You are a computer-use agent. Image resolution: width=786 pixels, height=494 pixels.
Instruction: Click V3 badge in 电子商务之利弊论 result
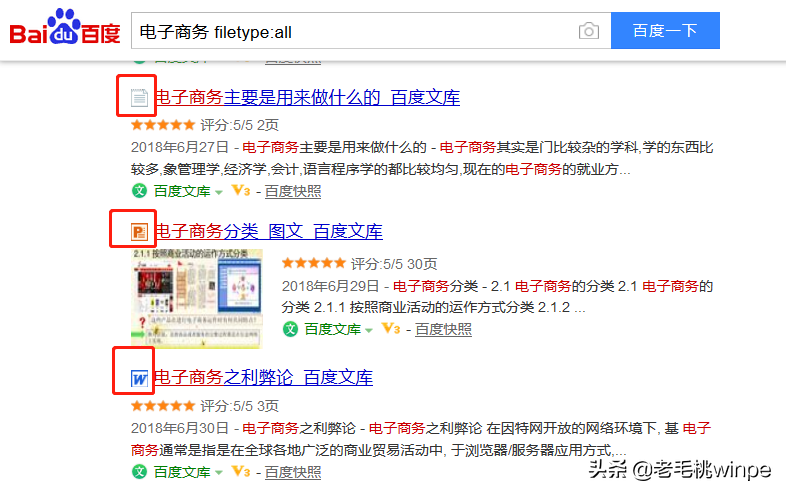241,471
